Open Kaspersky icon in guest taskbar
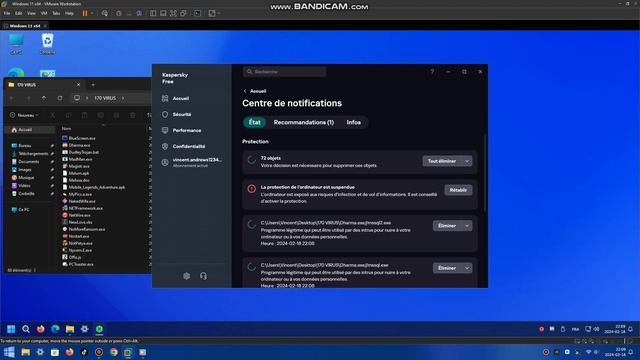Viewport: 640px width, 360px height. (99, 329)
